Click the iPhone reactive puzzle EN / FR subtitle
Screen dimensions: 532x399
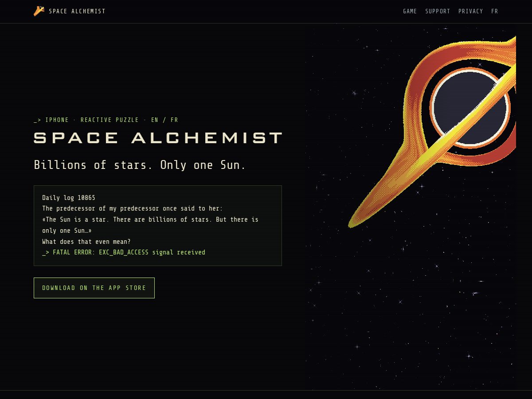pyautogui.click(x=106, y=120)
